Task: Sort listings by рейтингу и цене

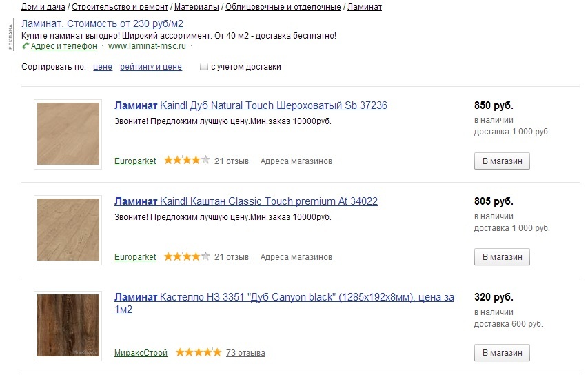Action: tap(151, 67)
